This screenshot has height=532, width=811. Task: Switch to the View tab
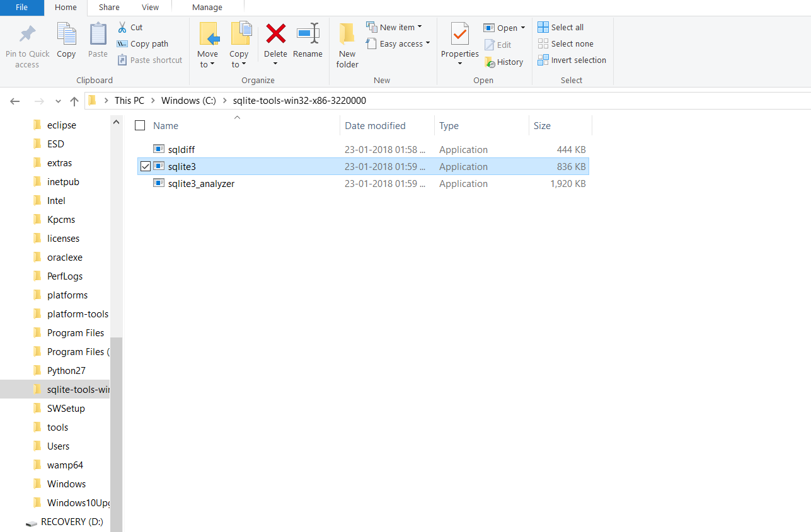pyautogui.click(x=150, y=8)
